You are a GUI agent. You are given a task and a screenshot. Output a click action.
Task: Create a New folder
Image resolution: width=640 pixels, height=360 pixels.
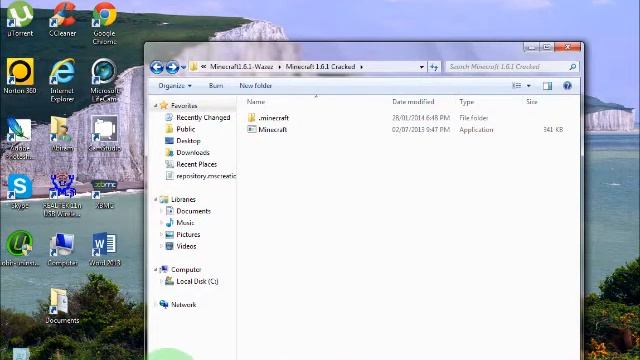pos(256,86)
